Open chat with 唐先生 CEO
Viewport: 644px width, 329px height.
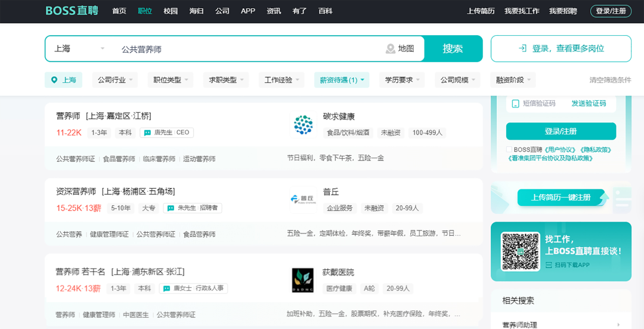coord(166,133)
